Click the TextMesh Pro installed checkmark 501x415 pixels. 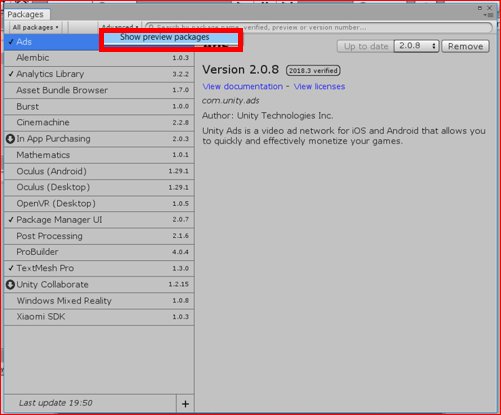point(11,268)
